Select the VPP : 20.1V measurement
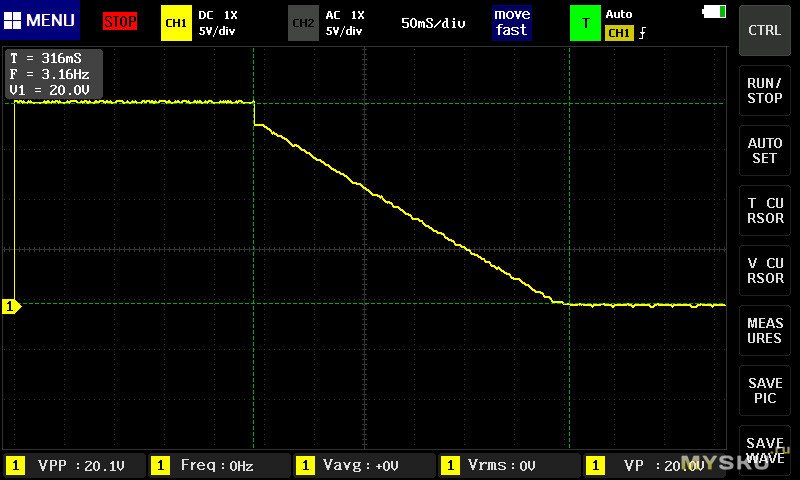Screen dimensions: 800x480 point(75,465)
